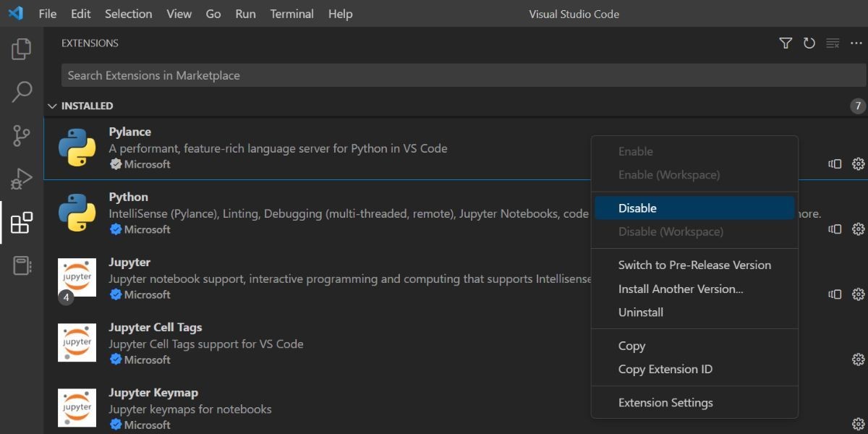This screenshot has width=868, height=434.
Task: Select the Jupyter Keymap title
Action: pyautogui.click(x=153, y=392)
